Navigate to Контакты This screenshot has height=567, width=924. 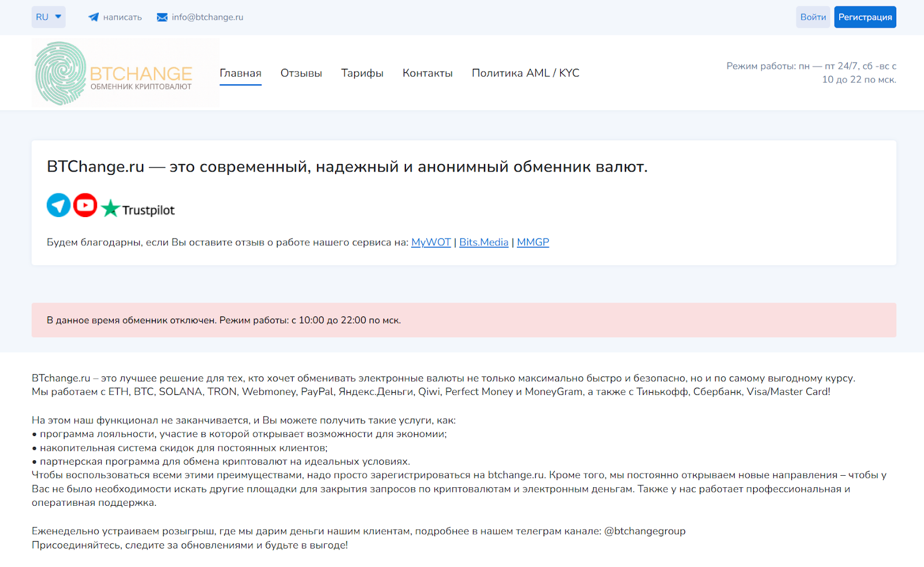(427, 73)
